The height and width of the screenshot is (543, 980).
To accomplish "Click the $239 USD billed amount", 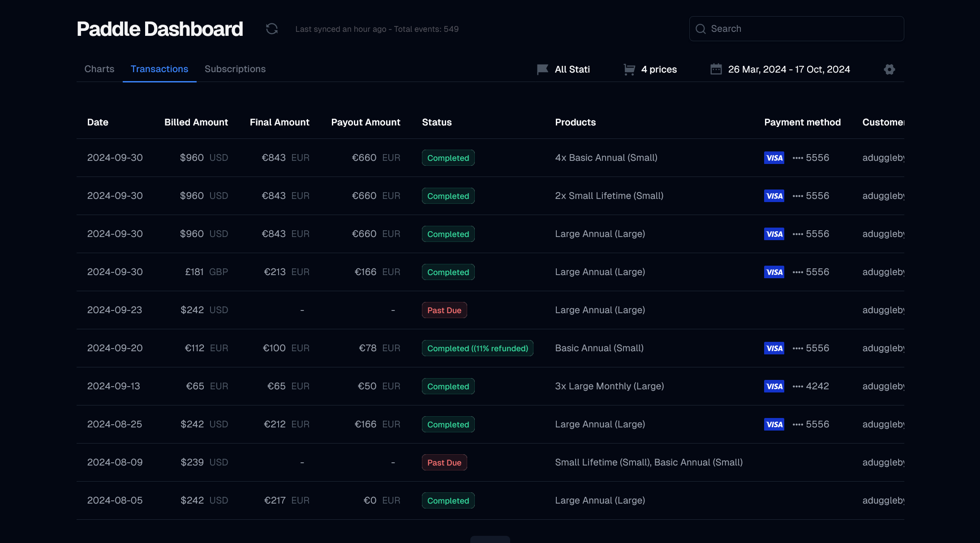I will click(x=204, y=462).
